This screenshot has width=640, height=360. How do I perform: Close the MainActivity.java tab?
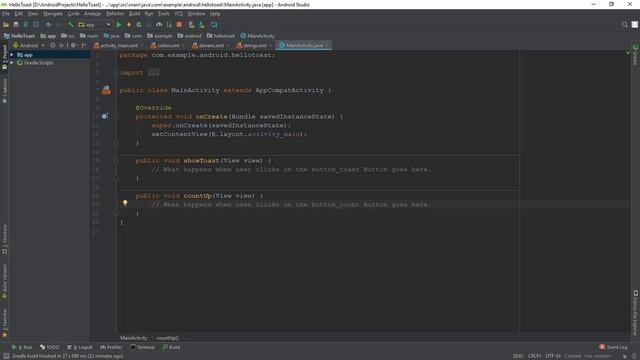327,45
